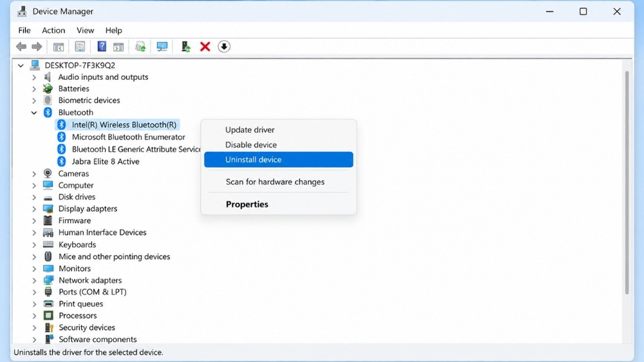Click the Disable device down-arrow toolbar icon

(224, 47)
